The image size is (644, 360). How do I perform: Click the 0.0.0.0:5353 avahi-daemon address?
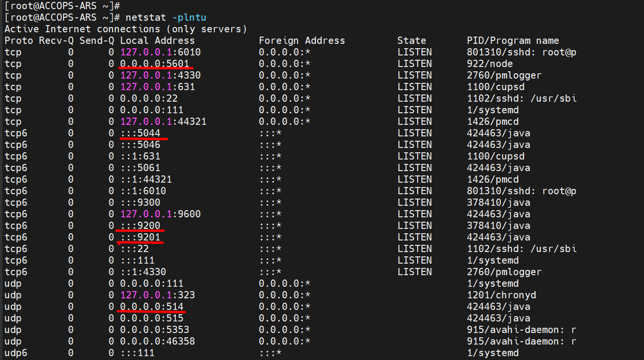tap(154, 330)
